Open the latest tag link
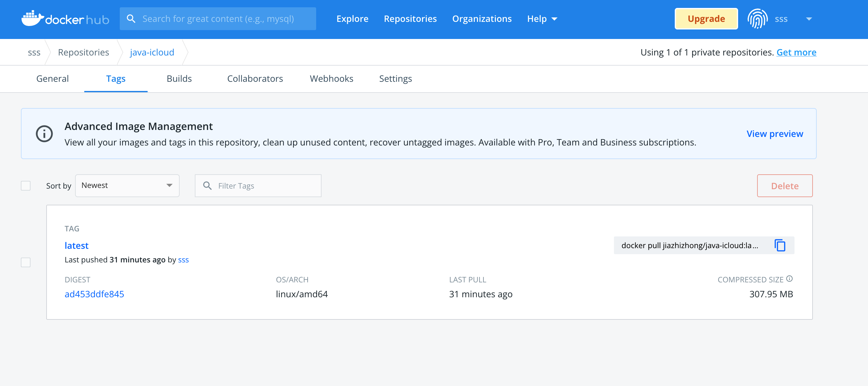Image resolution: width=868 pixels, height=386 pixels. 76,245
